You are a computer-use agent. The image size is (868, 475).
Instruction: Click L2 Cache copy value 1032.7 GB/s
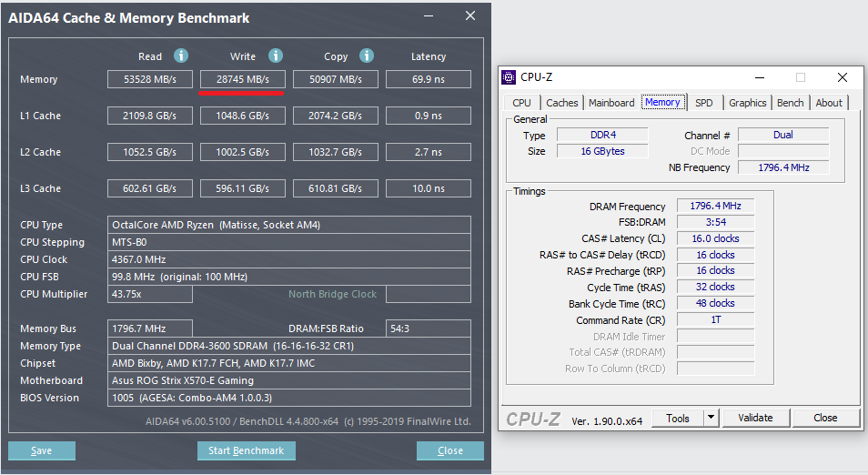click(x=336, y=152)
